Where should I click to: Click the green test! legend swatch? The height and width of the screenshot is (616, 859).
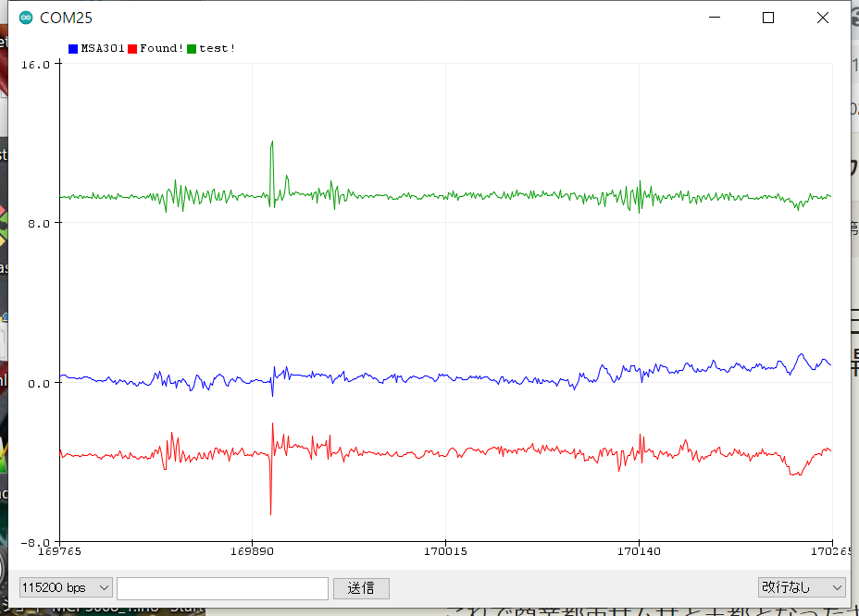click(x=192, y=48)
